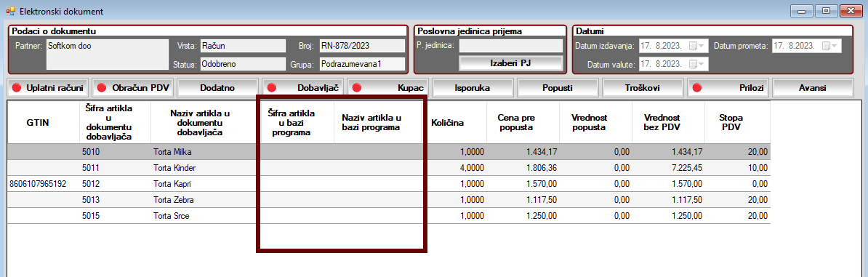Click the price cell 1.570,00 before discount

(x=523, y=184)
